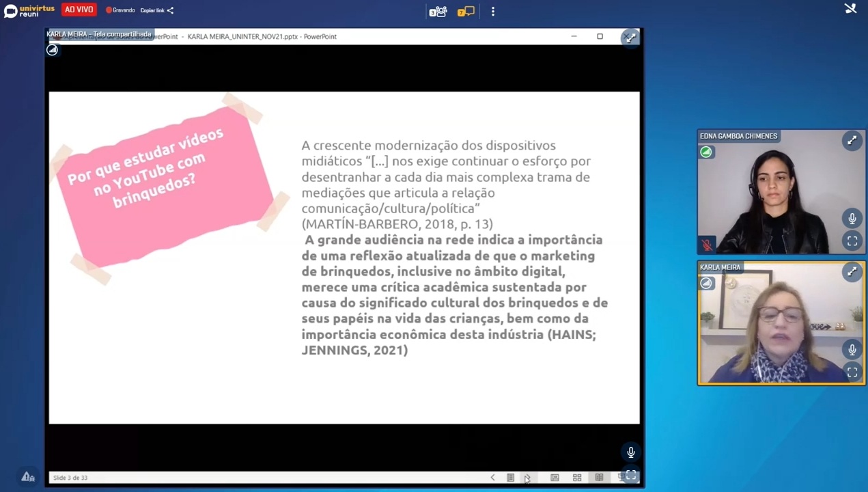Click the AO VIVO live badge

point(79,10)
